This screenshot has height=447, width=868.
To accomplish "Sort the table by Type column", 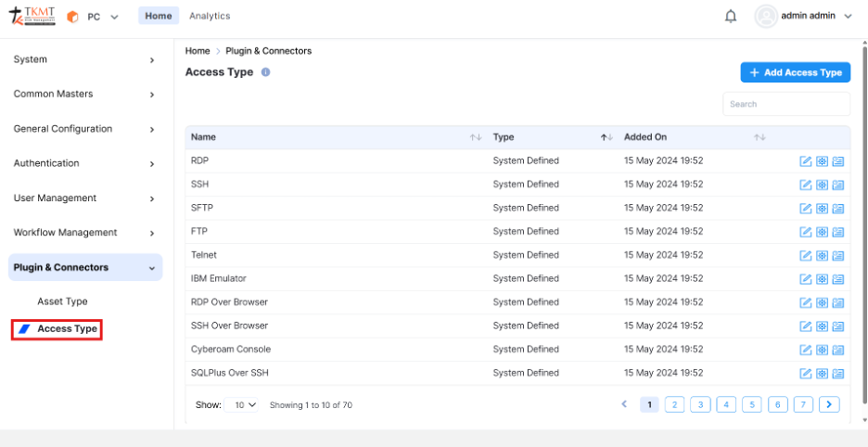I will 607,137.
